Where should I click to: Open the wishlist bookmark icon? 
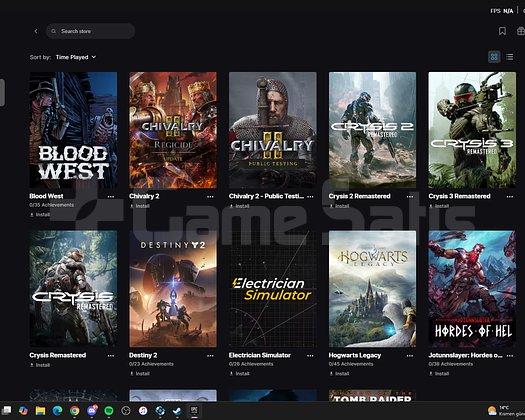click(502, 31)
